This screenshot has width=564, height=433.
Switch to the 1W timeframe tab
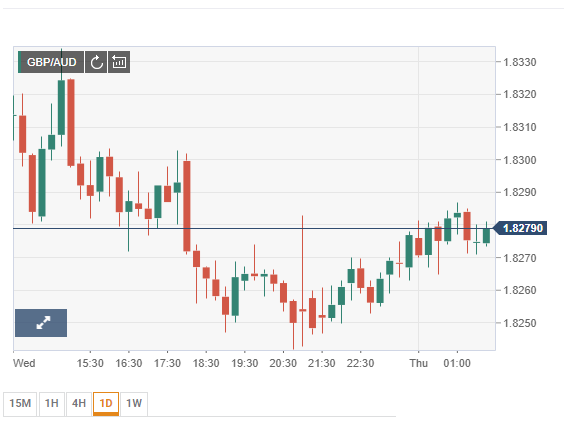(x=134, y=404)
